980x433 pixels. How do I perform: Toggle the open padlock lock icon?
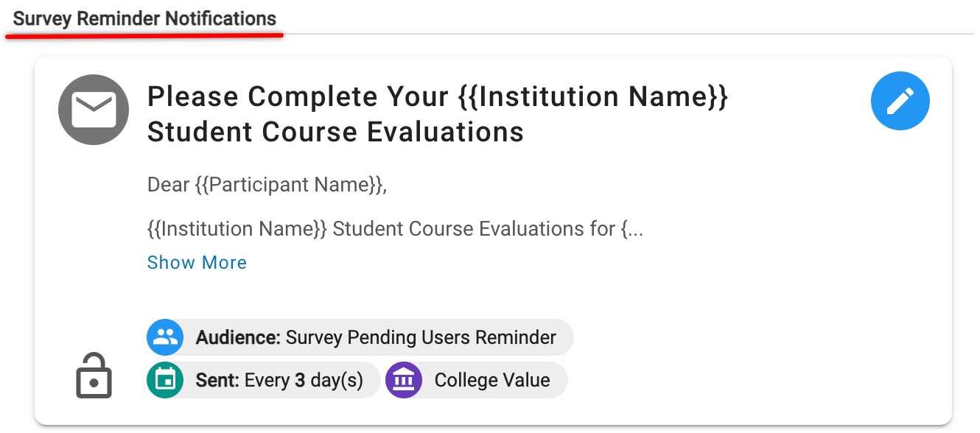[94, 376]
